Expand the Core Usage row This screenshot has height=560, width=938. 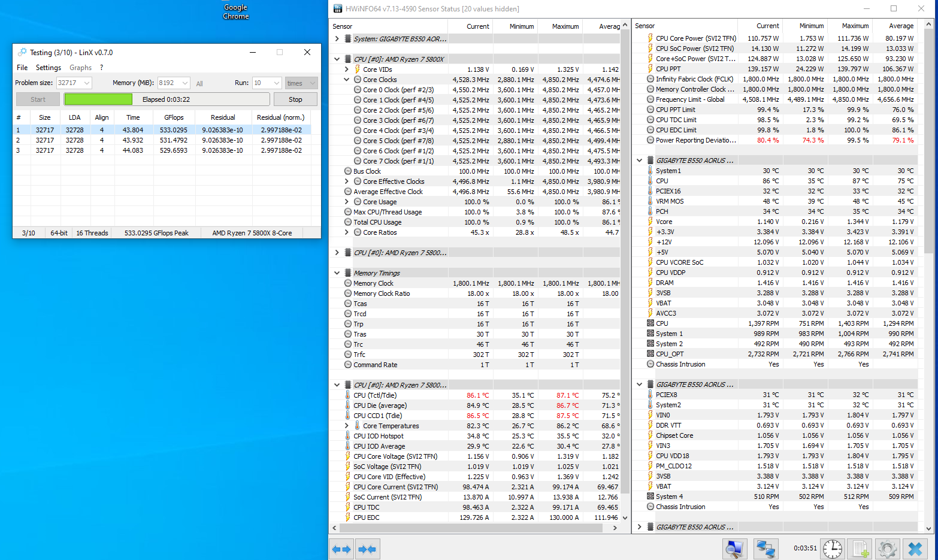pyautogui.click(x=347, y=202)
